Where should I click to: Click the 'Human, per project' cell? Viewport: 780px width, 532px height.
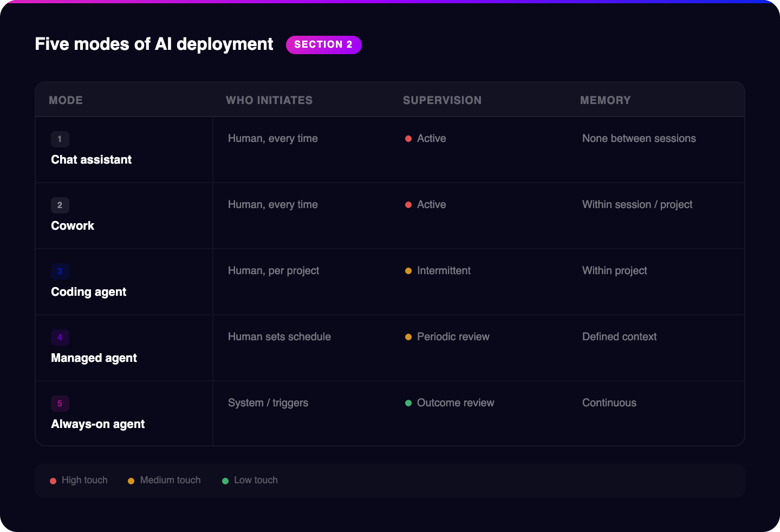274,271
